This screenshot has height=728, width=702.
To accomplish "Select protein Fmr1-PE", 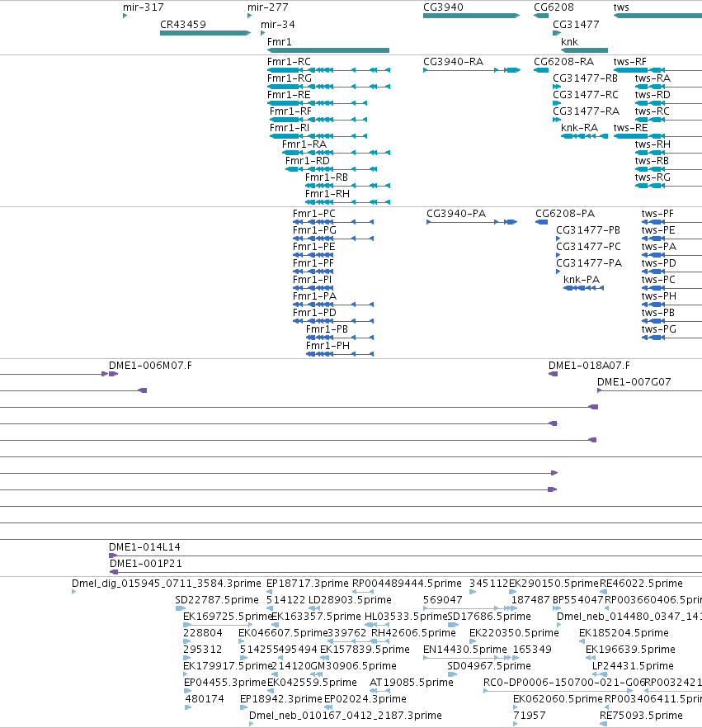I will coord(313,247).
